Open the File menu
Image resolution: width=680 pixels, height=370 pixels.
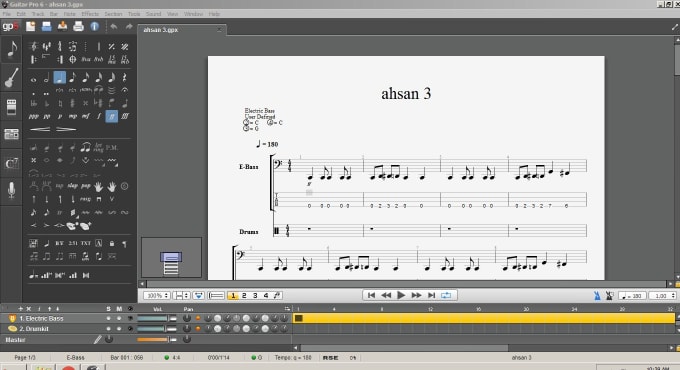point(7,14)
